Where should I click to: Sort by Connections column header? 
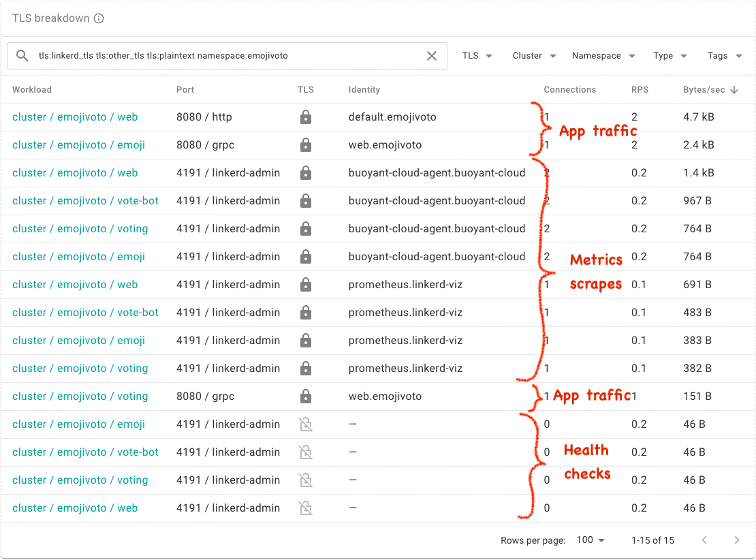[x=569, y=90]
